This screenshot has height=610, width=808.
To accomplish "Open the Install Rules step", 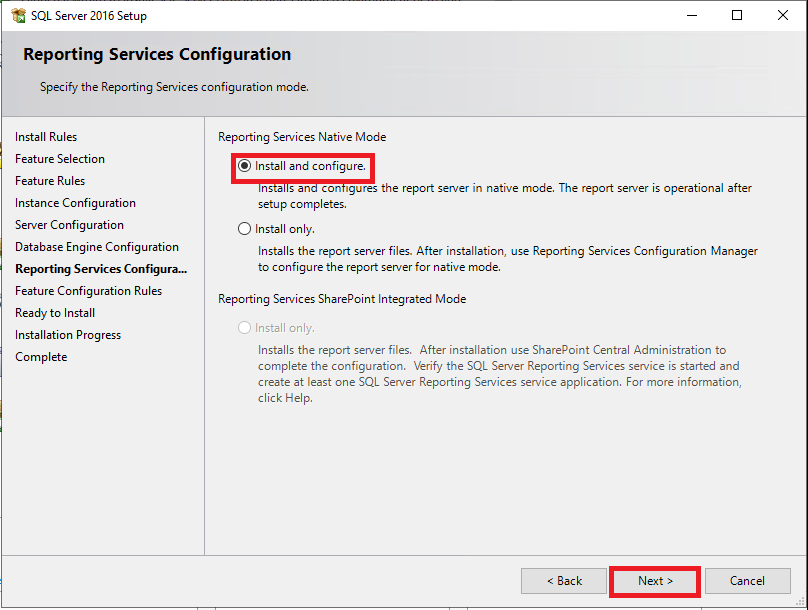I will (x=46, y=137).
